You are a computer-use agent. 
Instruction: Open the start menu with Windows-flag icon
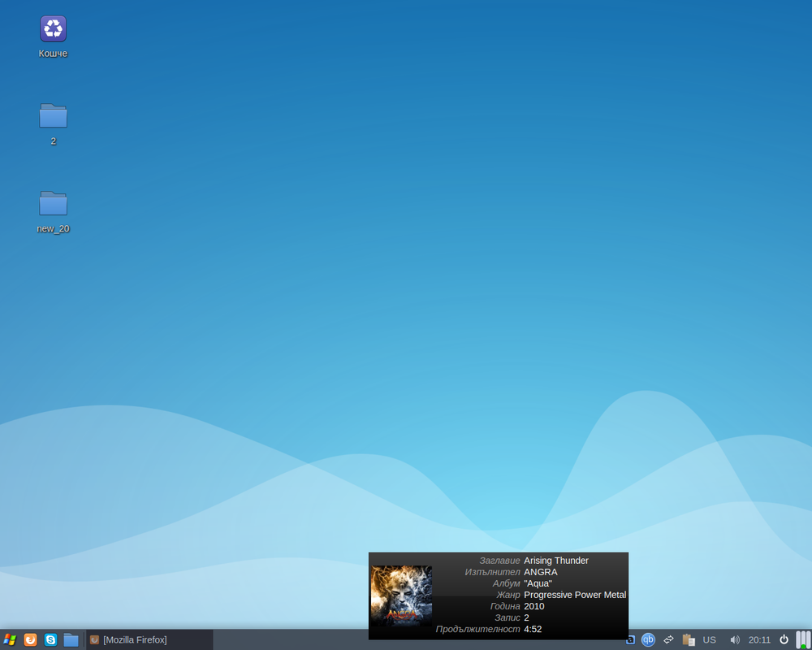(10, 639)
